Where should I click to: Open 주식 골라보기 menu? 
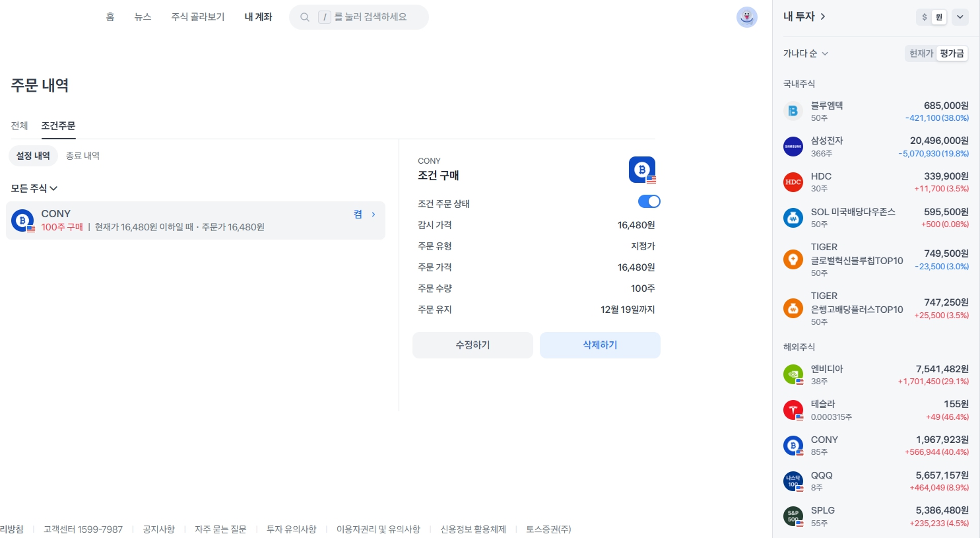click(x=198, y=17)
